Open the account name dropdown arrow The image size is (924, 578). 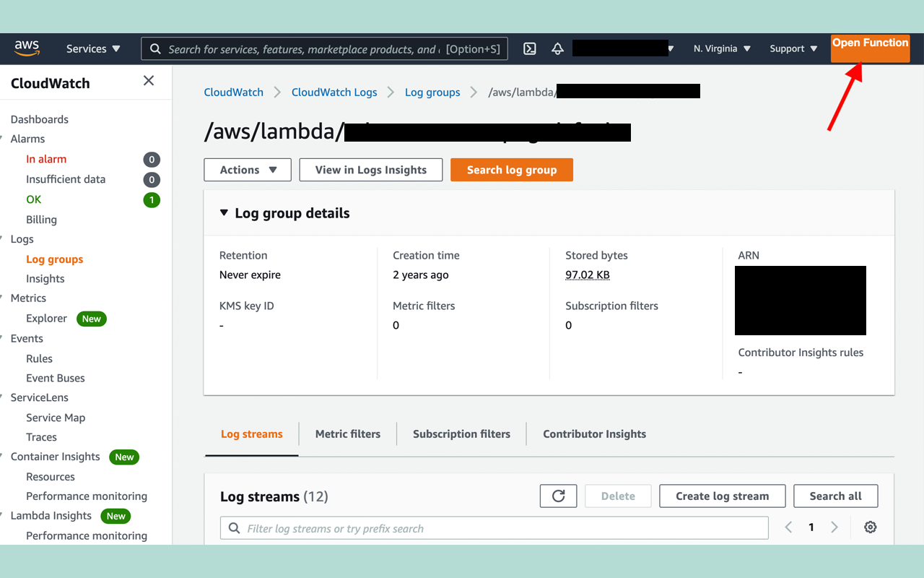click(x=671, y=49)
